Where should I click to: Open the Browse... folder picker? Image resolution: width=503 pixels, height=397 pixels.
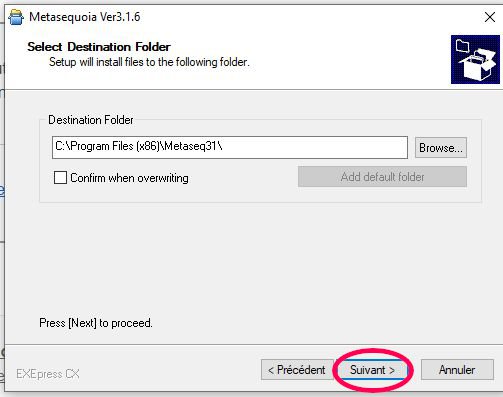[x=441, y=147]
